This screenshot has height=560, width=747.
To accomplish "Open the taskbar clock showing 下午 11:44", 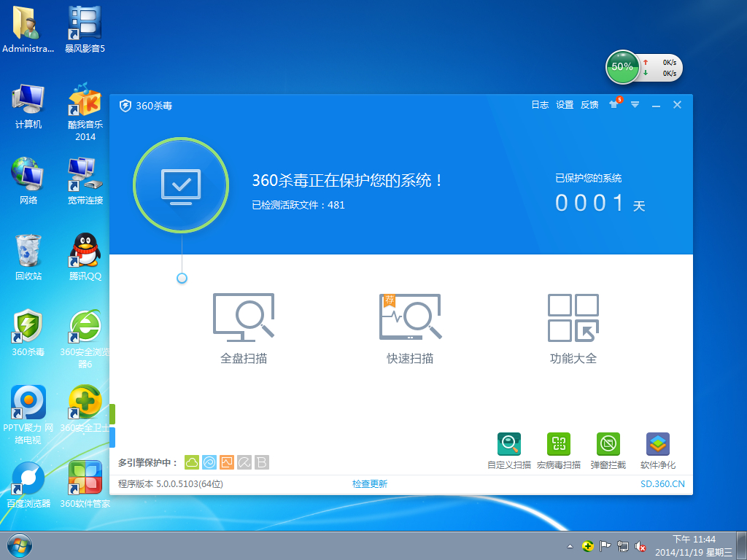I will coord(694,545).
